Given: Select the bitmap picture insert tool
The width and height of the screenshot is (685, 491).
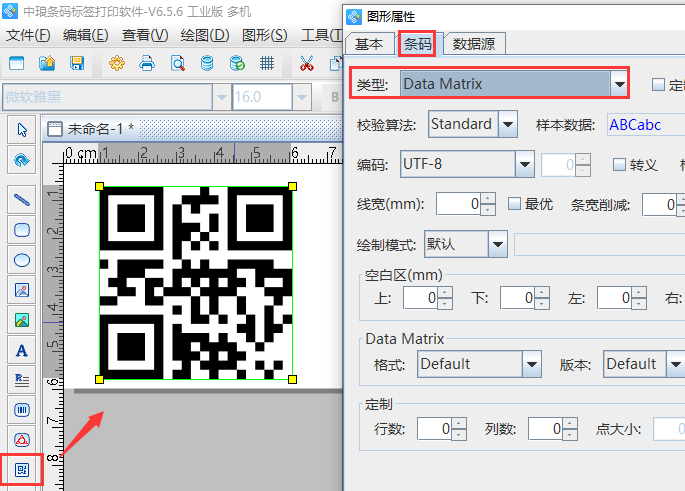Looking at the screenshot, I should [x=22, y=320].
